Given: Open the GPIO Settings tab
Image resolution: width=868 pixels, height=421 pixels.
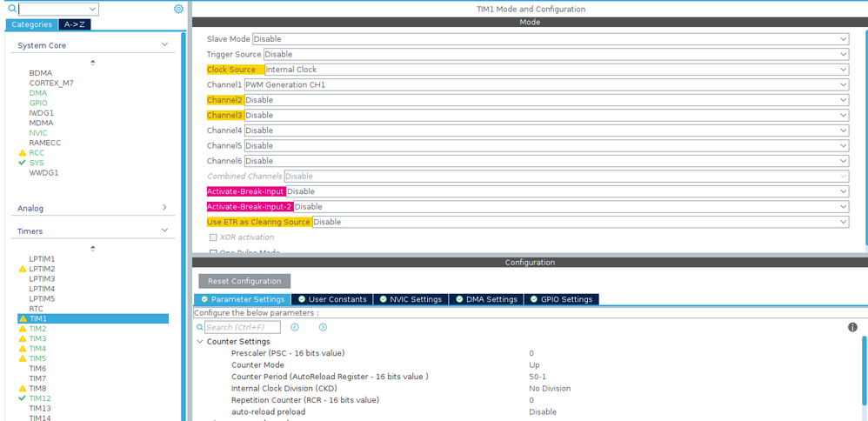Looking at the screenshot, I should coord(561,299).
